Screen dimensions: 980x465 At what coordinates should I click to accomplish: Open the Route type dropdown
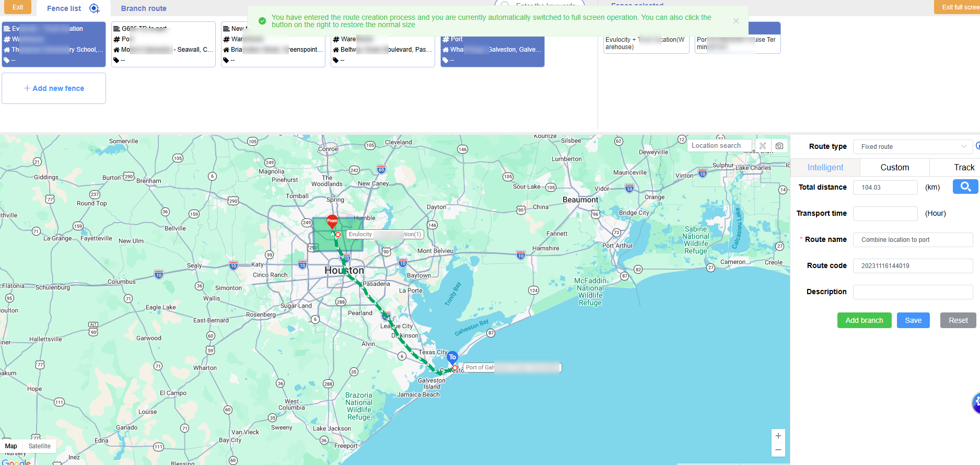[912, 147]
